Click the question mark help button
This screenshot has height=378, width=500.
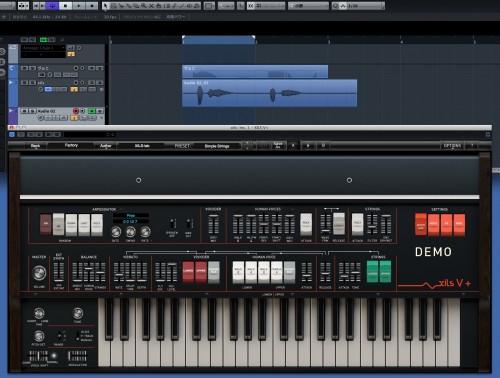click(472, 145)
